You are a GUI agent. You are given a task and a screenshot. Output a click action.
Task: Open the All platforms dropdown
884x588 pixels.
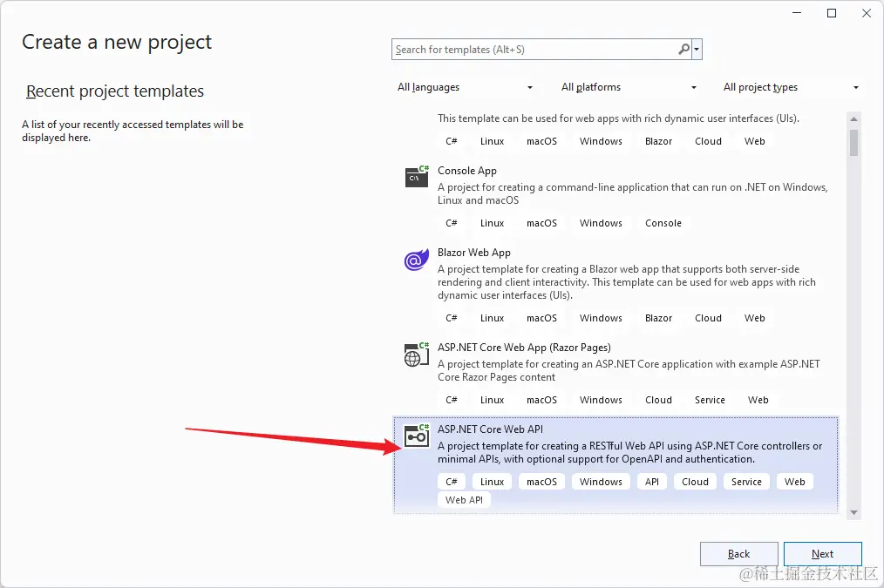pyautogui.click(x=629, y=87)
